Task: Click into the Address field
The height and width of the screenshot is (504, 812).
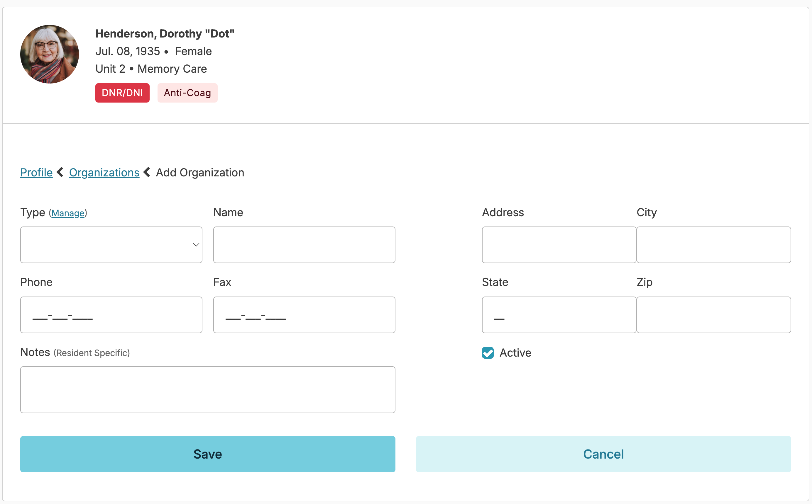Action: (x=559, y=245)
